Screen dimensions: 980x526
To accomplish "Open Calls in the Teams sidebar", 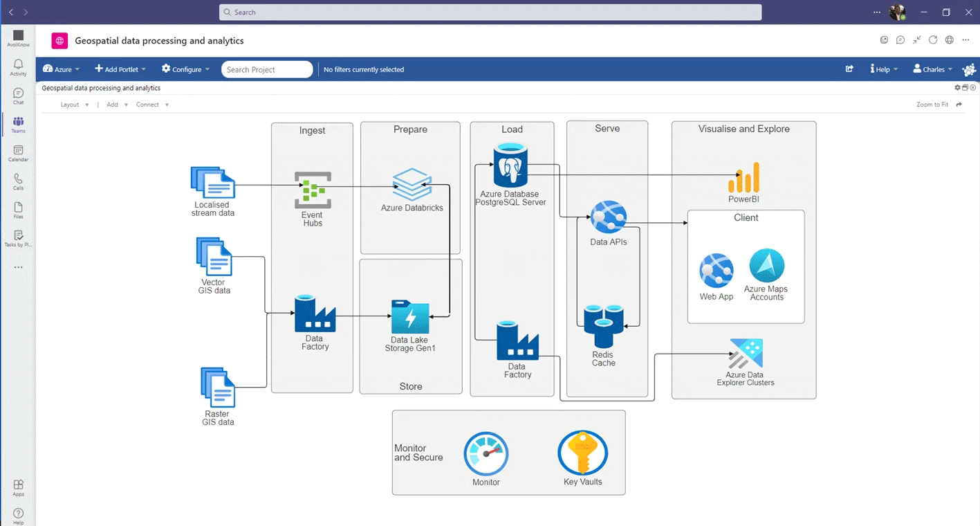I will (x=18, y=182).
